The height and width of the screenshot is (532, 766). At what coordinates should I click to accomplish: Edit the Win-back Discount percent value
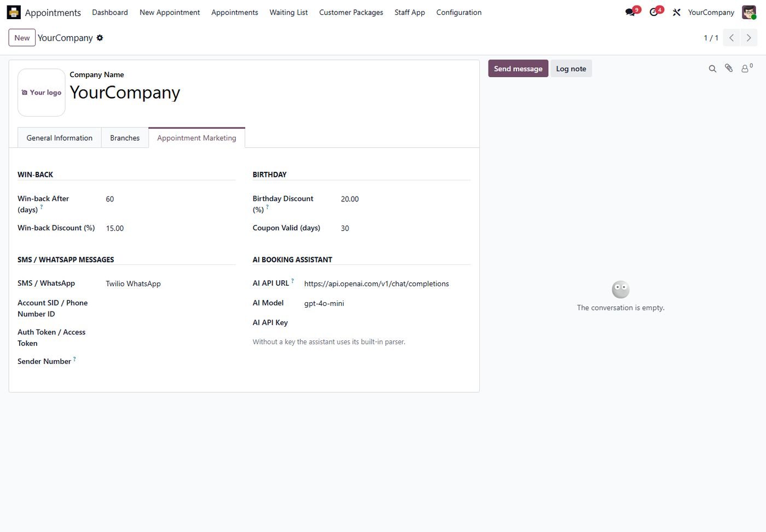click(170, 228)
